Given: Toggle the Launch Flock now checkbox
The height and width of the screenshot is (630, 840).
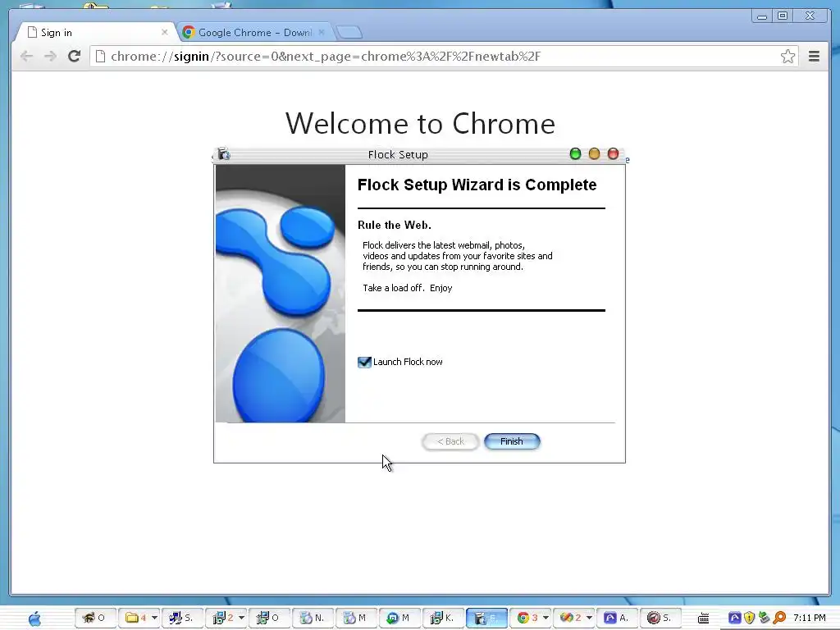Looking at the screenshot, I should 364,362.
